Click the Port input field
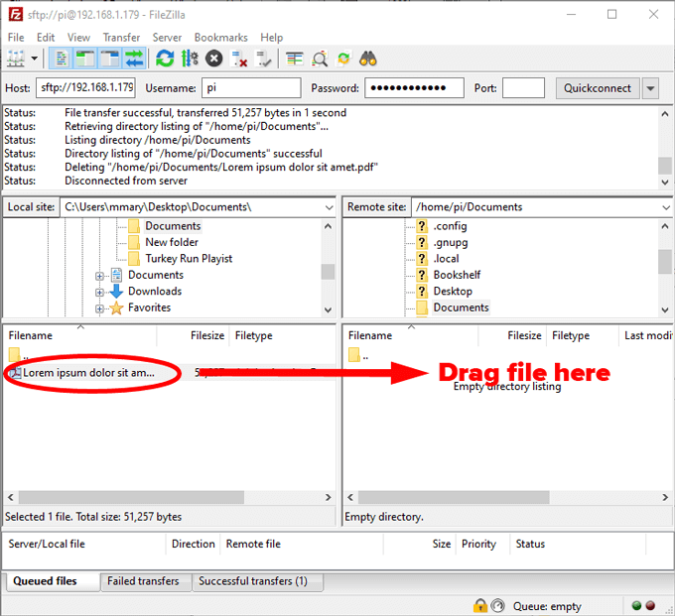Screen dimensions: 675x616 [x=523, y=88]
